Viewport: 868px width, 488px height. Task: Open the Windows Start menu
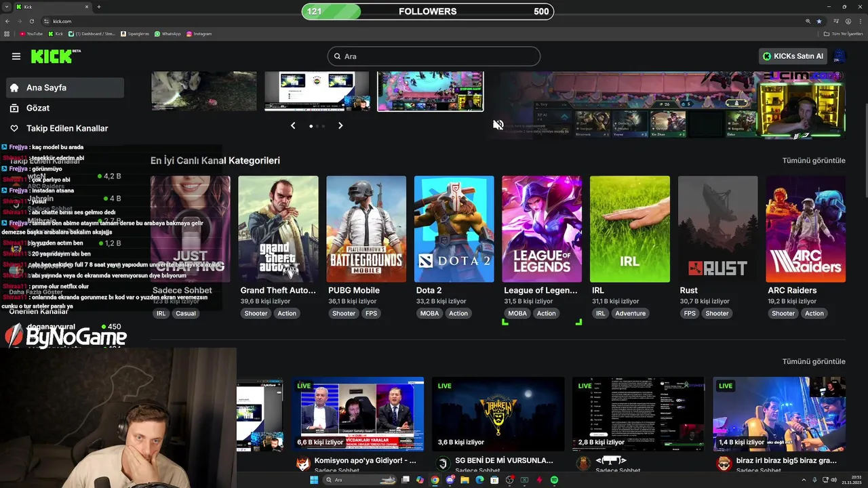314,480
